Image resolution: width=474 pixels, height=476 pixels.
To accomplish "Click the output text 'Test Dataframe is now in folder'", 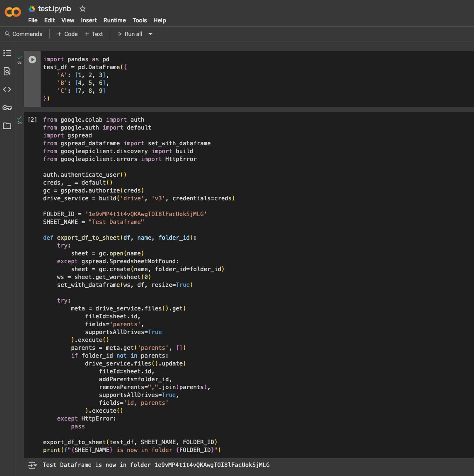I will (x=97, y=465).
